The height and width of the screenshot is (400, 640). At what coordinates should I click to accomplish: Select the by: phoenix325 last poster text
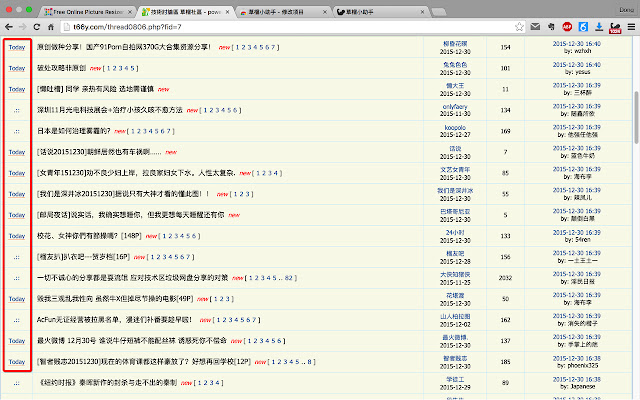pyautogui.click(x=577, y=366)
